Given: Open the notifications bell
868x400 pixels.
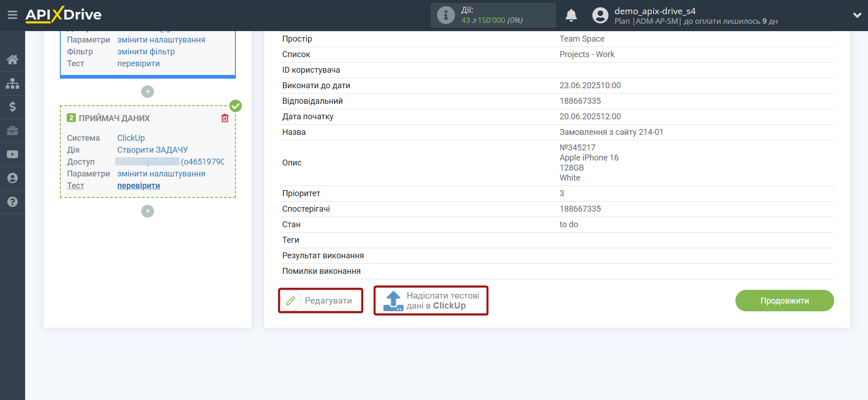Looking at the screenshot, I should tap(571, 16).
